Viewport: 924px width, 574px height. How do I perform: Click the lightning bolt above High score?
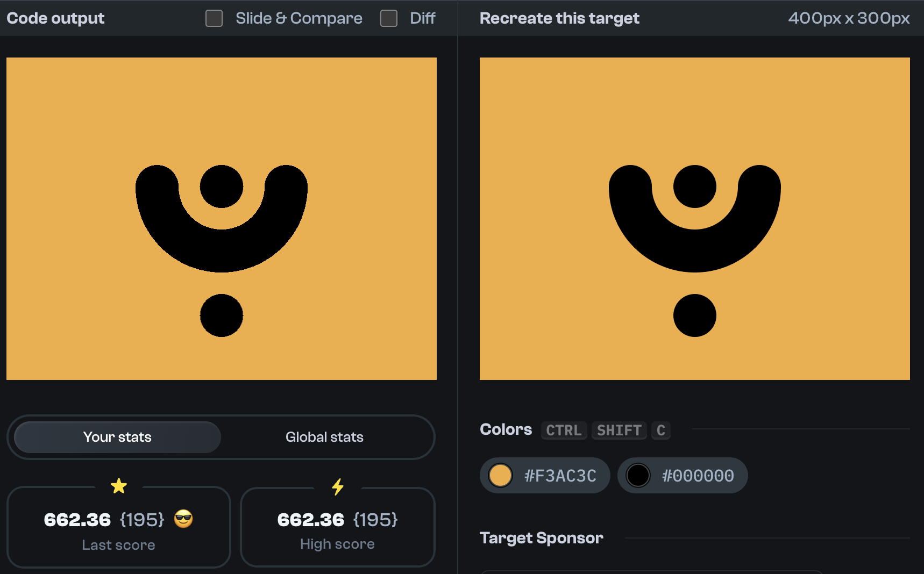337,486
